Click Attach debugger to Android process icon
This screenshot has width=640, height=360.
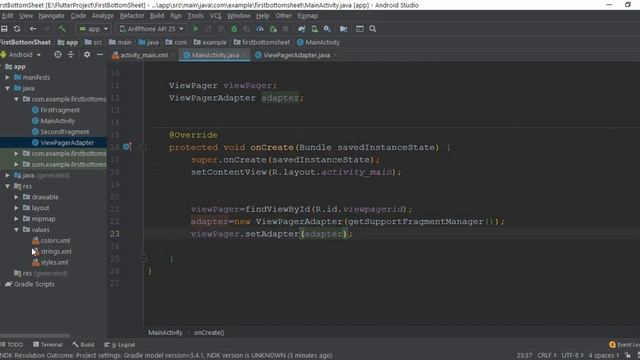pos(273,29)
